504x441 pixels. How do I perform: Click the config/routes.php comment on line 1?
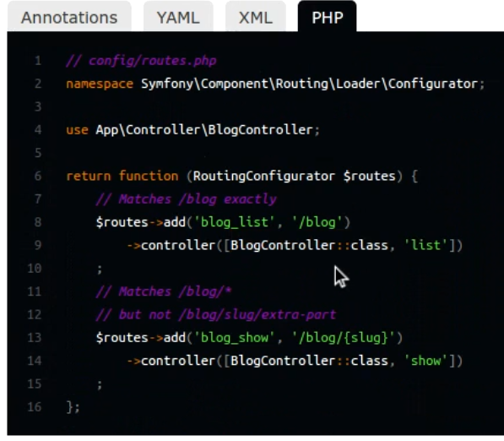[141, 61]
